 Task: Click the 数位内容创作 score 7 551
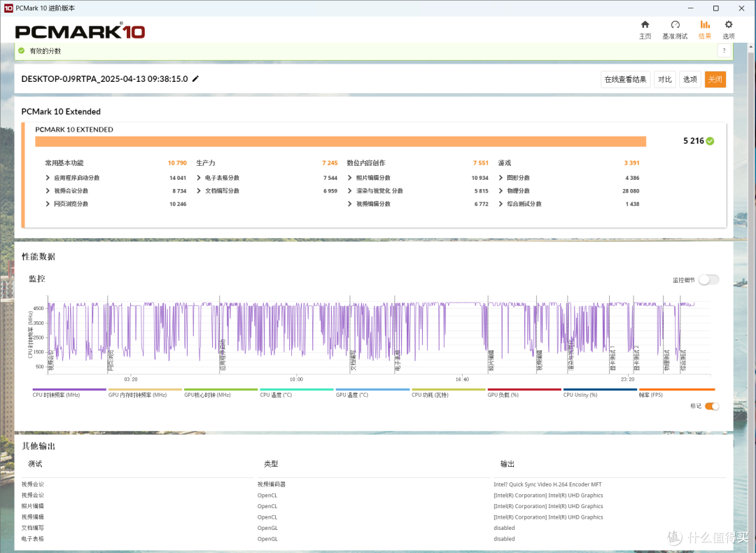click(x=481, y=163)
